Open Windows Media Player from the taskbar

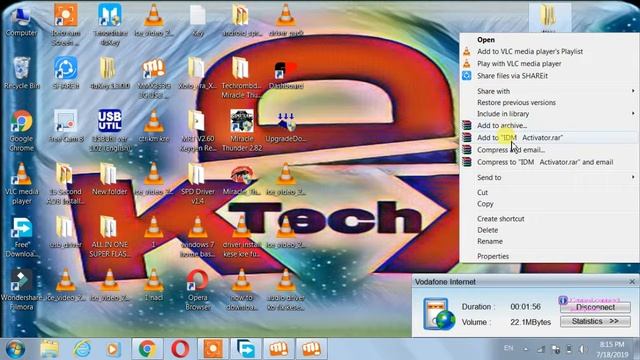tap(113, 349)
